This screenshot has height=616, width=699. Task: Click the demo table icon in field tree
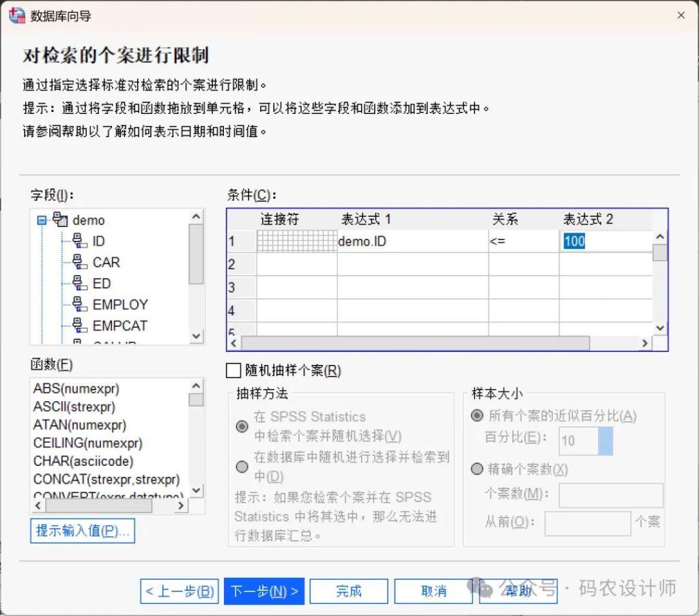pyautogui.click(x=61, y=220)
